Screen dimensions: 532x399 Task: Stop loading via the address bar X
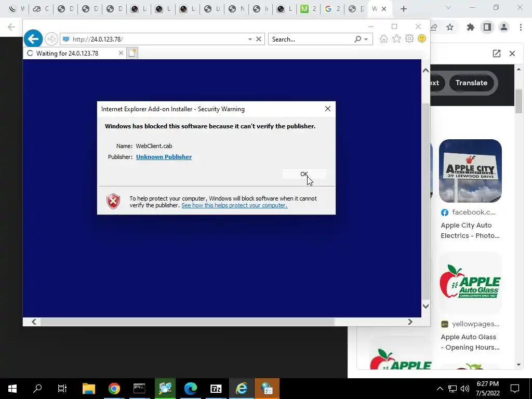(x=259, y=39)
